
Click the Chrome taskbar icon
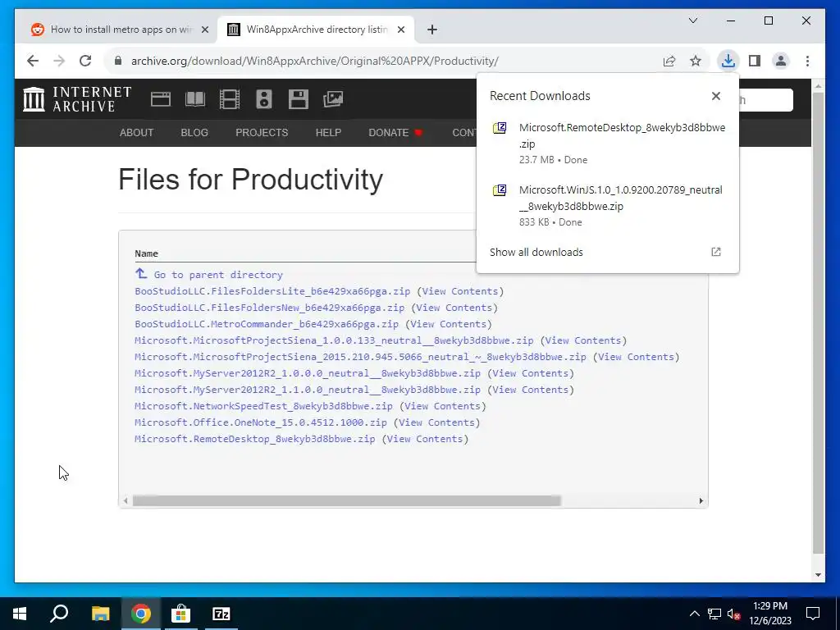[x=140, y=614]
